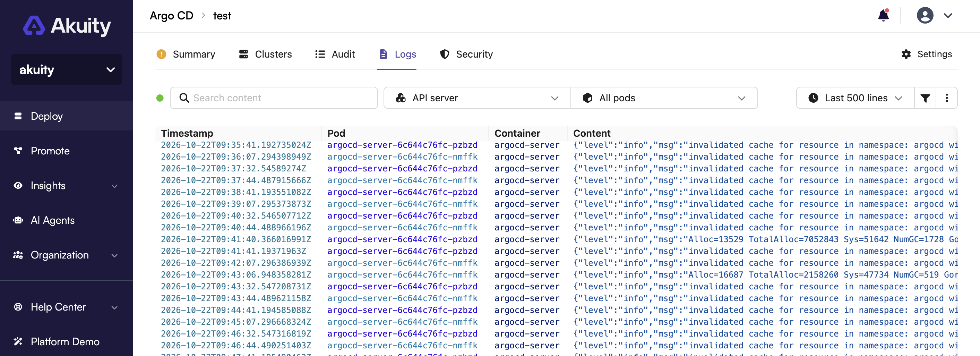This screenshot has width=980, height=356.
Task: Click the test breadcrumb
Action: point(222,16)
